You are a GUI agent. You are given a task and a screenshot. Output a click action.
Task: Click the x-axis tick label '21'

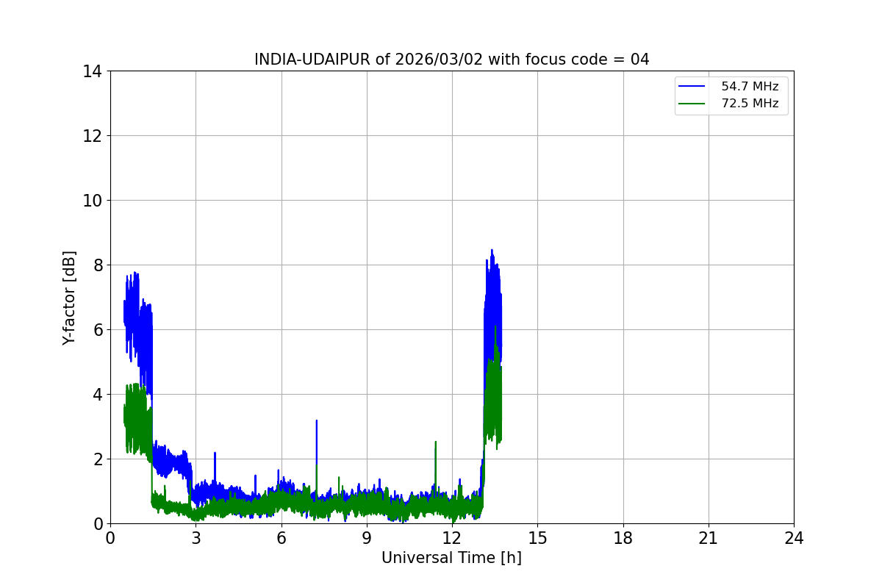(709, 538)
